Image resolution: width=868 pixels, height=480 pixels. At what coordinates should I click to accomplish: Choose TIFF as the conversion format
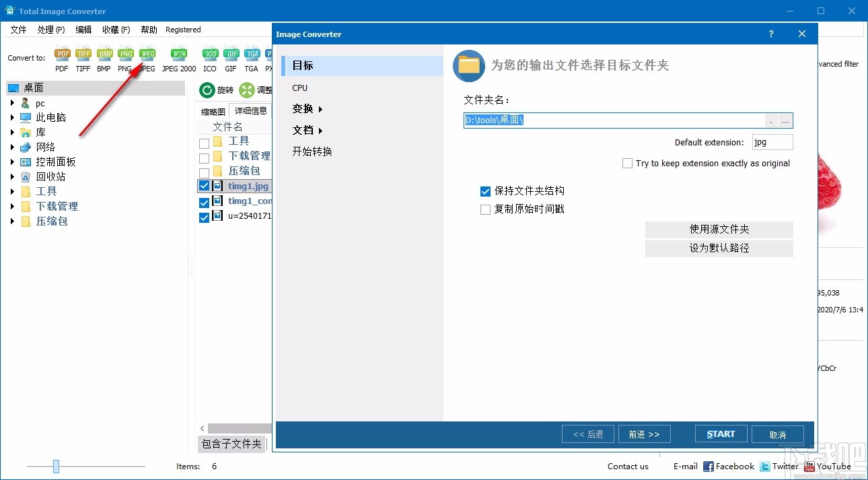(x=83, y=59)
